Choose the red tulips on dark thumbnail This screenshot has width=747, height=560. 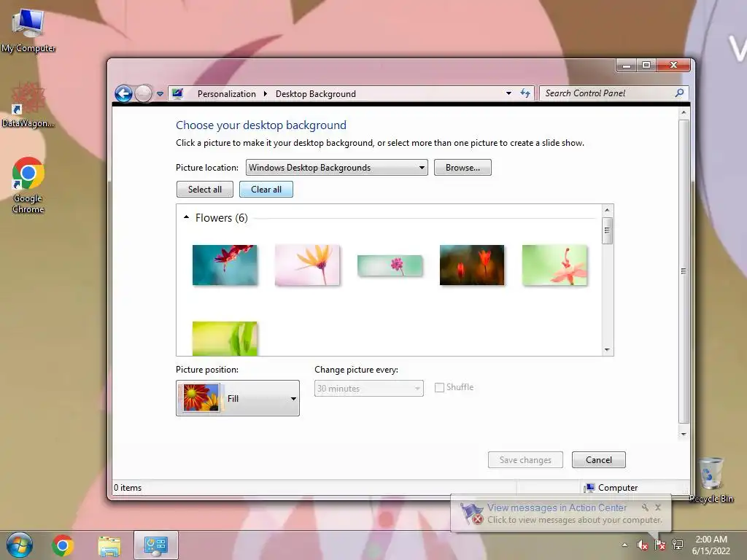(x=472, y=265)
